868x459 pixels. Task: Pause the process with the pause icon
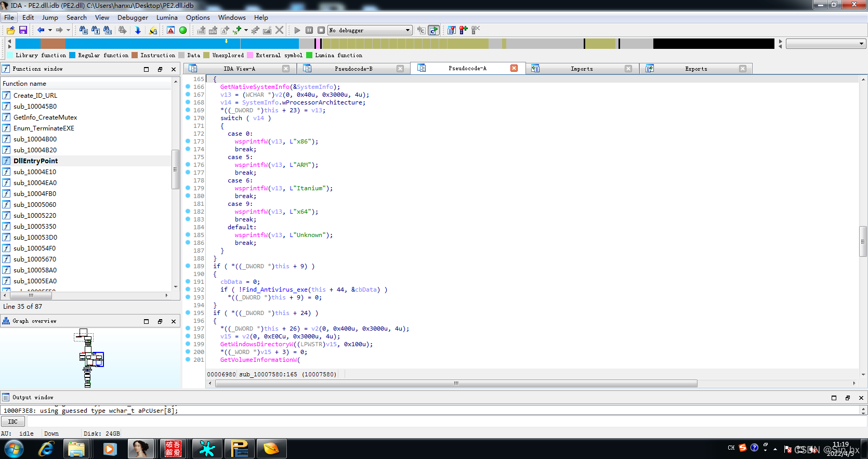(x=309, y=30)
